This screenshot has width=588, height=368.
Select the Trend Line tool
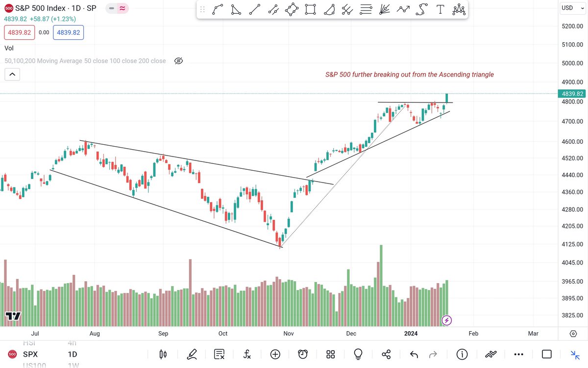coord(255,9)
